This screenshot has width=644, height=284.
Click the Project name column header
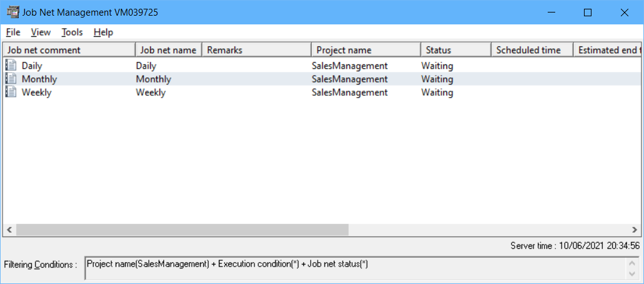(x=366, y=50)
